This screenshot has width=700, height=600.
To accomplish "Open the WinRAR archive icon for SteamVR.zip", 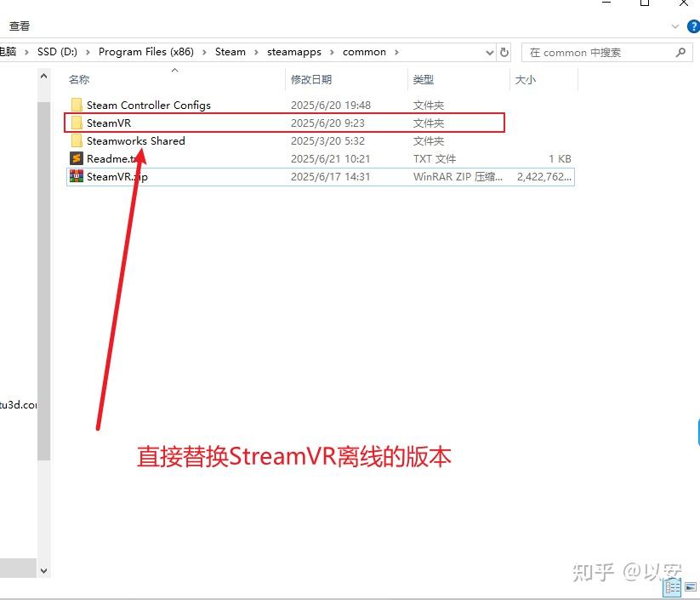I will click(74, 176).
